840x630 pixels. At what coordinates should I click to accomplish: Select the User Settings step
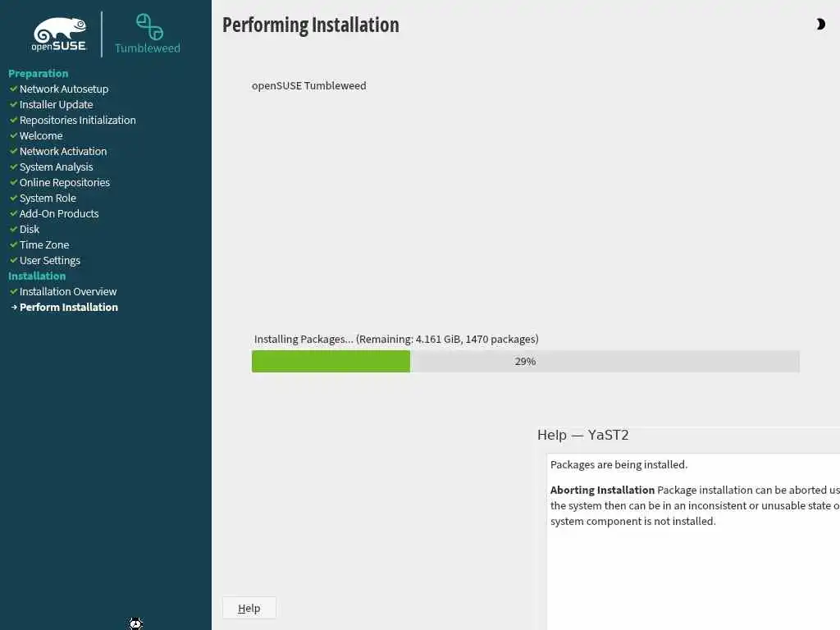click(50, 260)
